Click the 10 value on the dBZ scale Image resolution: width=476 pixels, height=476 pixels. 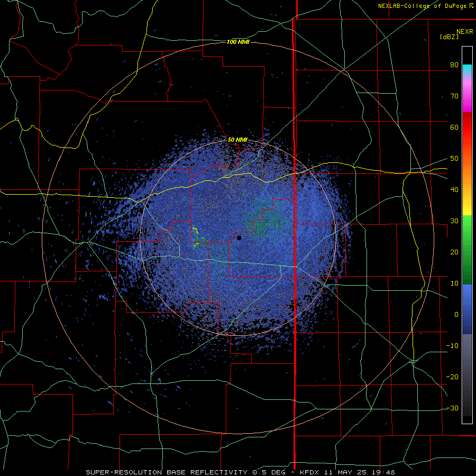point(454,283)
